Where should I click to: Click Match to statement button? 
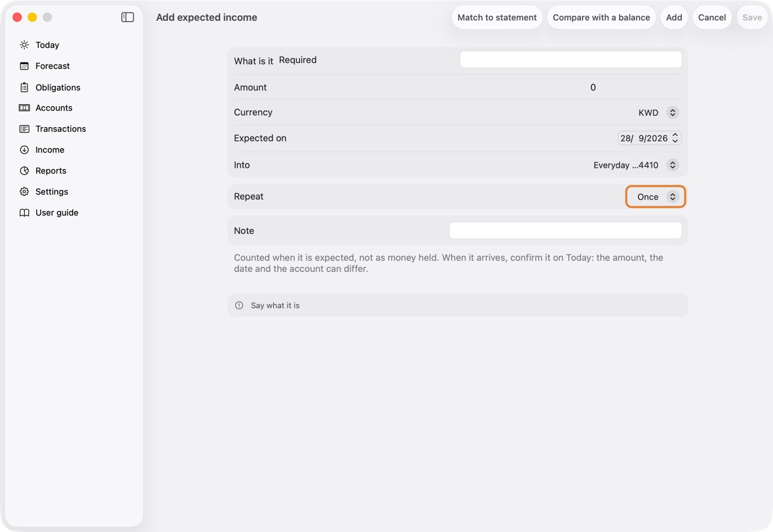tap(497, 17)
